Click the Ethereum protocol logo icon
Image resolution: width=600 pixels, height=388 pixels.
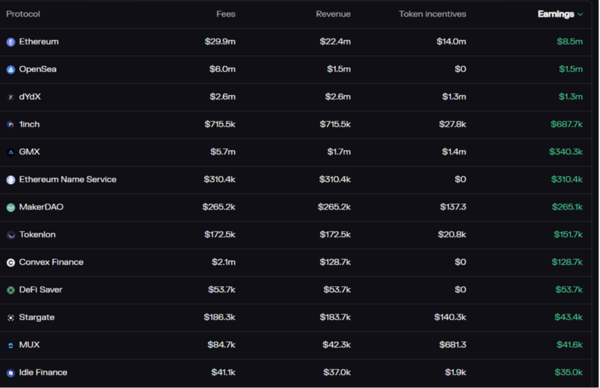(11, 42)
